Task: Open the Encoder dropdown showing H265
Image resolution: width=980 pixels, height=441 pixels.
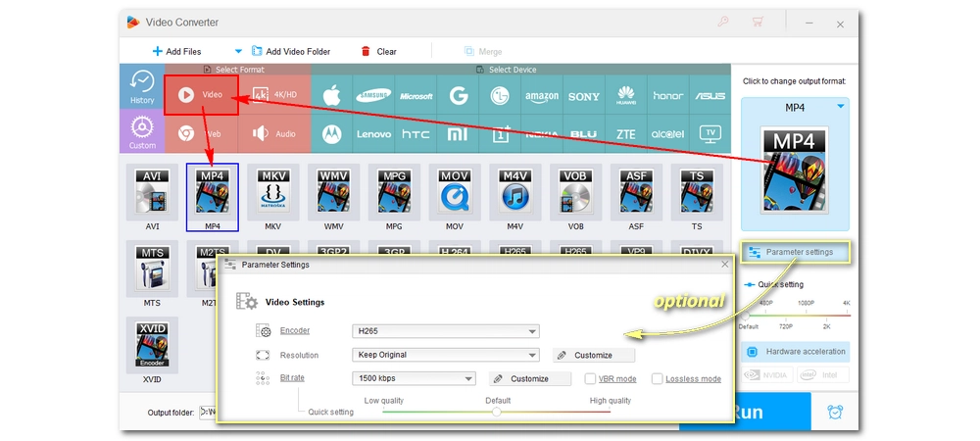Action: tap(446, 331)
